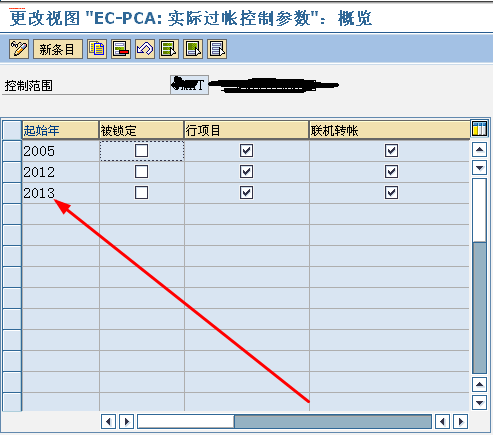Select the 2013 year cell
Viewport: 493px width, 435px height.
pyautogui.click(x=60, y=193)
